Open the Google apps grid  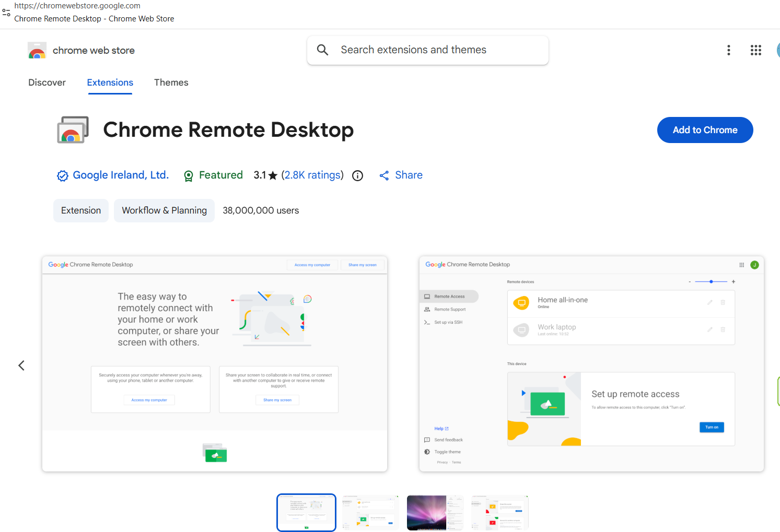point(756,50)
